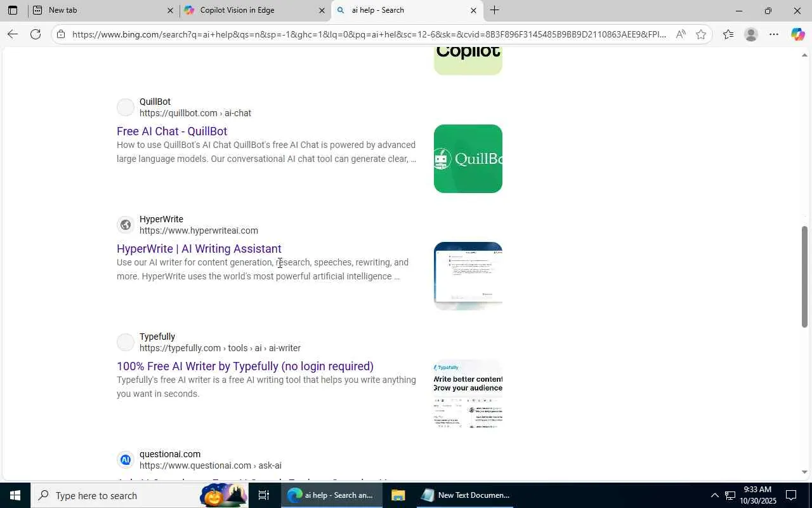Viewport: 812px width, 508px height.
Task: Select the ai help - Search tab
Action: (x=407, y=10)
